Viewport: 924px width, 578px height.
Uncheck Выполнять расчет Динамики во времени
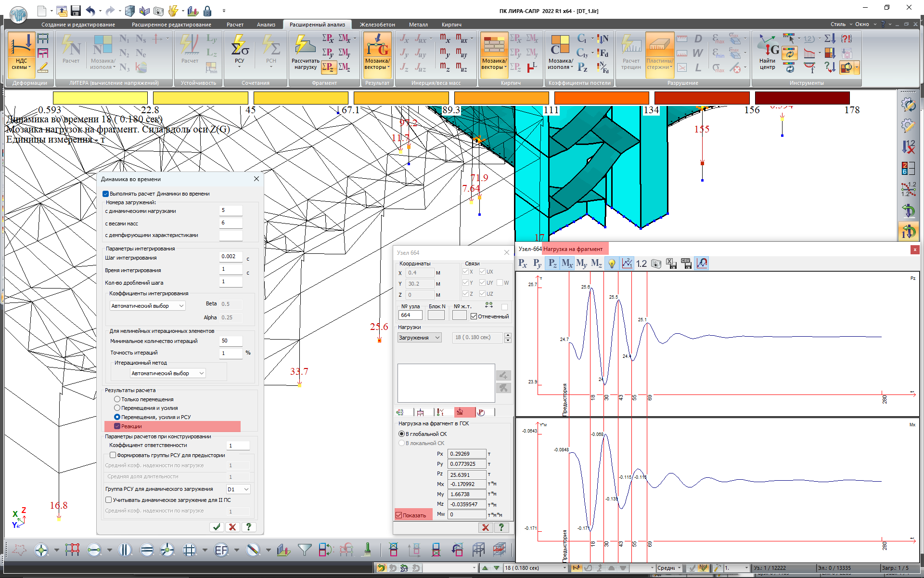(x=106, y=194)
